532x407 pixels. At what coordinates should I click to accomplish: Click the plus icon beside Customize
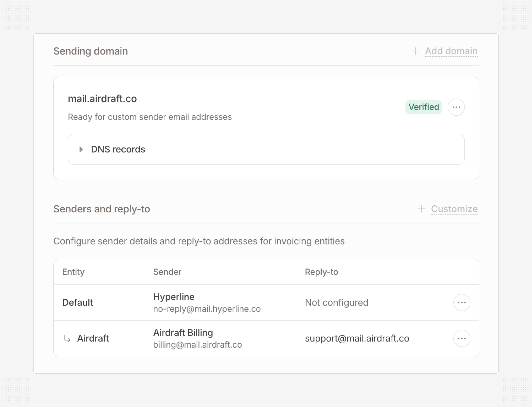422,209
